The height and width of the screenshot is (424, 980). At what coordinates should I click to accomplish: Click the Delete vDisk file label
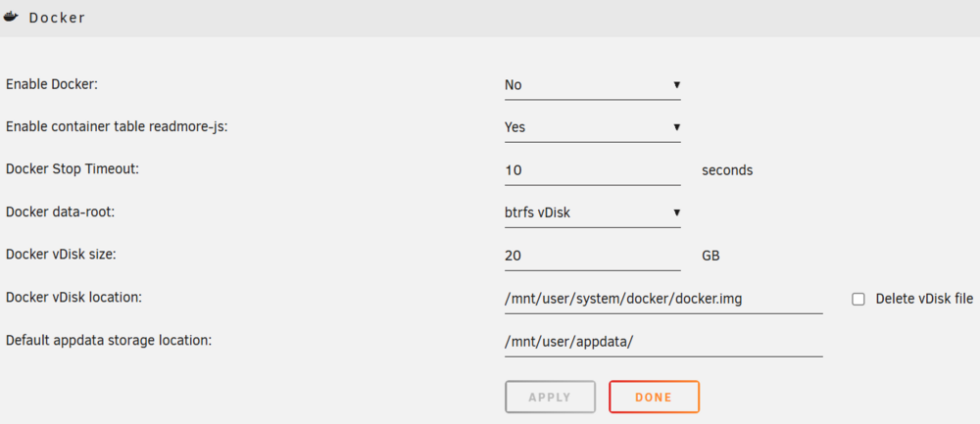click(924, 299)
